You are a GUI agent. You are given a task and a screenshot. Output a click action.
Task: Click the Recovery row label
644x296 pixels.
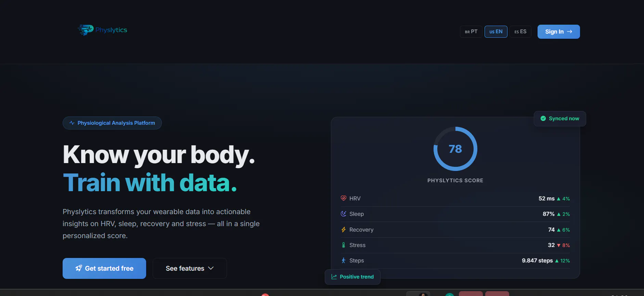[x=361, y=230]
